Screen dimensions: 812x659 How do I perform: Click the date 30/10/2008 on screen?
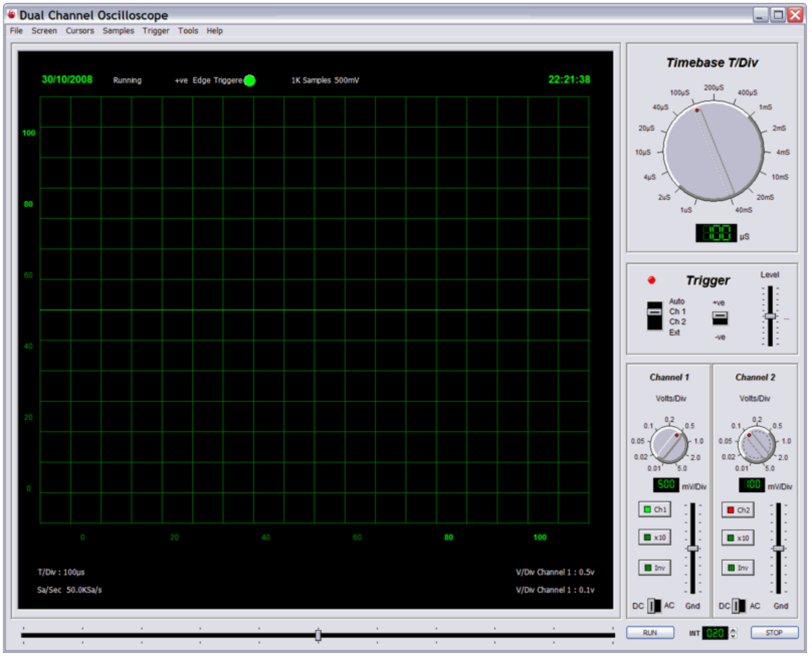click(67, 79)
